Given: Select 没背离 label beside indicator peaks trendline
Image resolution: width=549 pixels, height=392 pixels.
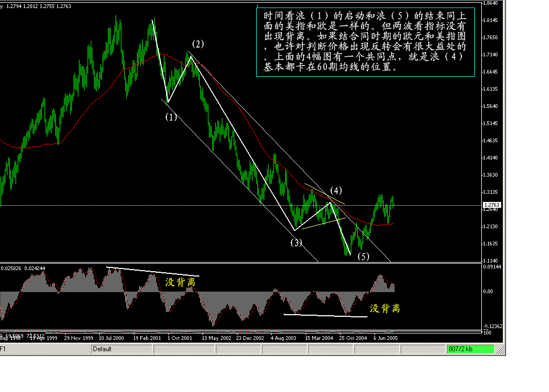Looking at the screenshot, I should [180, 282].
